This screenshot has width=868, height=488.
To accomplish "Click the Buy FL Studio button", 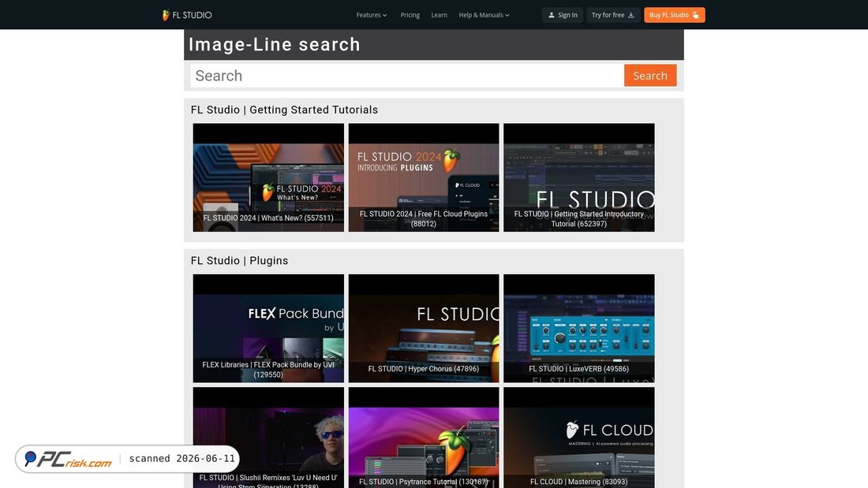I will [x=674, y=15].
